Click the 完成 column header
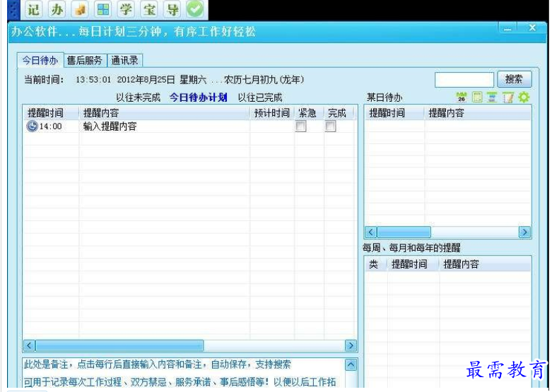Viewport: 552px width, 392px height. (337, 113)
